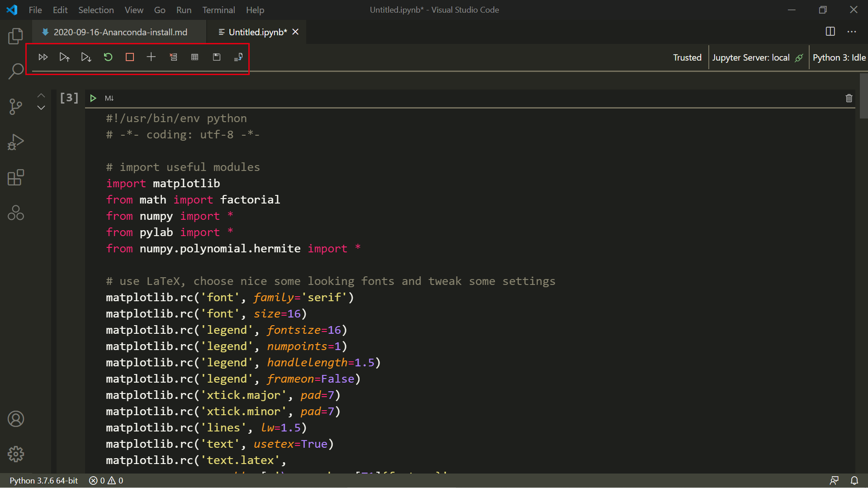This screenshot has width=868, height=488.
Task: Delete cell [3] with the trash icon
Action: pyautogui.click(x=849, y=98)
